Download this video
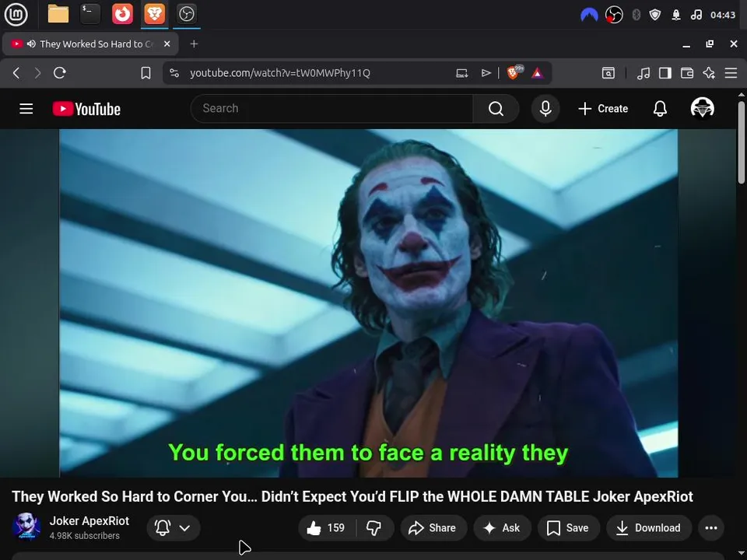This screenshot has width=747, height=560. point(649,527)
